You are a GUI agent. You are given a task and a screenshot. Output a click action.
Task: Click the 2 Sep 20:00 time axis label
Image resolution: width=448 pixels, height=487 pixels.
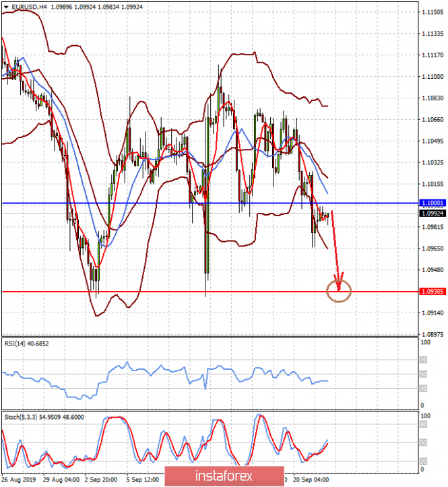click(101, 480)
